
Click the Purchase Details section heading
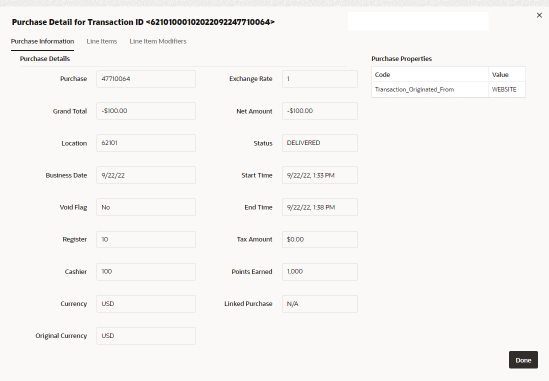pyautogui.click(x=45, y=58)
